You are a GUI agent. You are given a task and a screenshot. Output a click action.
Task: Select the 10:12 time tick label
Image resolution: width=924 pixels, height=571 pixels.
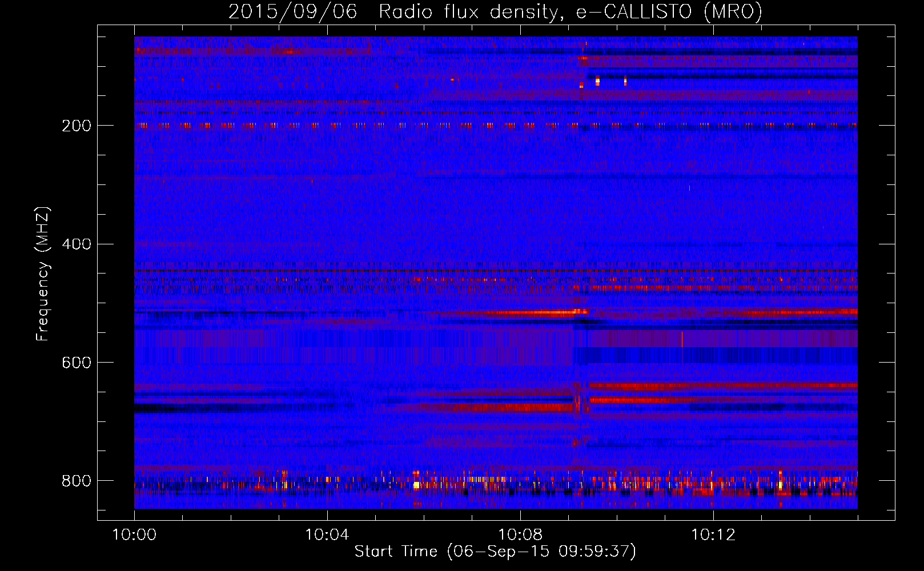pos(713,535)
